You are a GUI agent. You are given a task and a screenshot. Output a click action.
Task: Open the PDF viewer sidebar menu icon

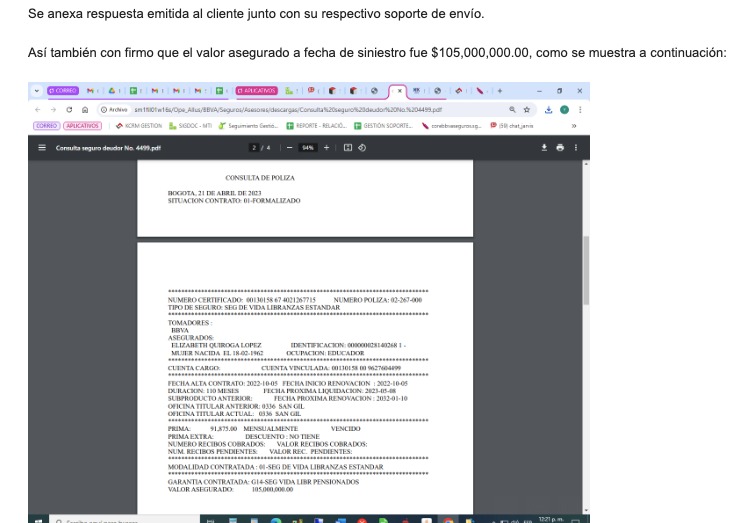click(x=42, y=148)
